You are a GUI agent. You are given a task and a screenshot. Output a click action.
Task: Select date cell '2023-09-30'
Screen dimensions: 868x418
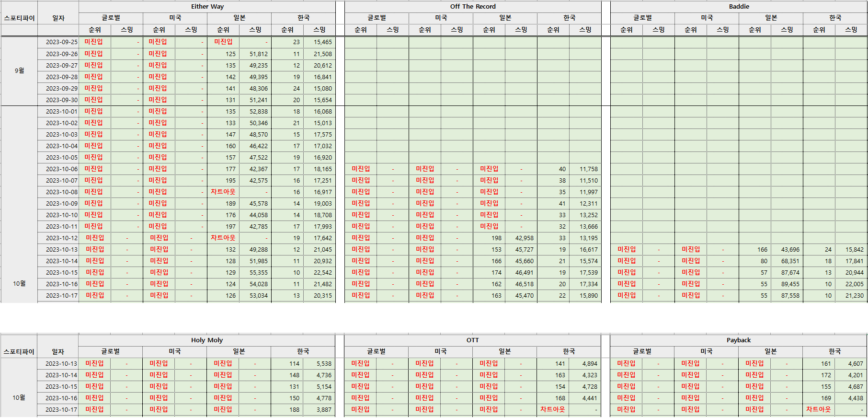pos(58,100)
